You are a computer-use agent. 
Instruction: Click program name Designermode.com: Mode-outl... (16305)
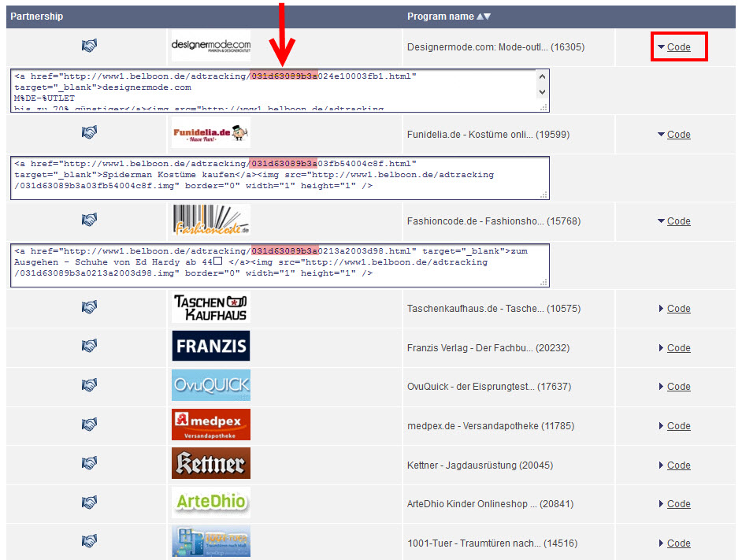(x=495, y=47)
